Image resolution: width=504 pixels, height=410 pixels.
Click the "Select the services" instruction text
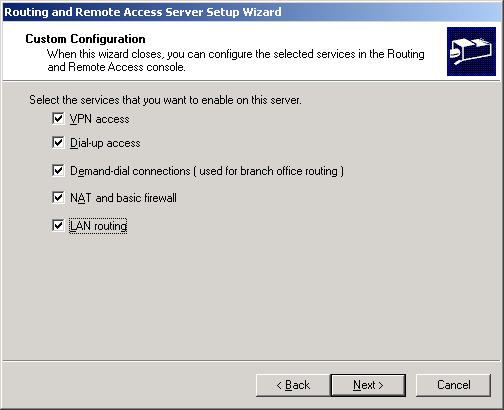click(165, 100)
